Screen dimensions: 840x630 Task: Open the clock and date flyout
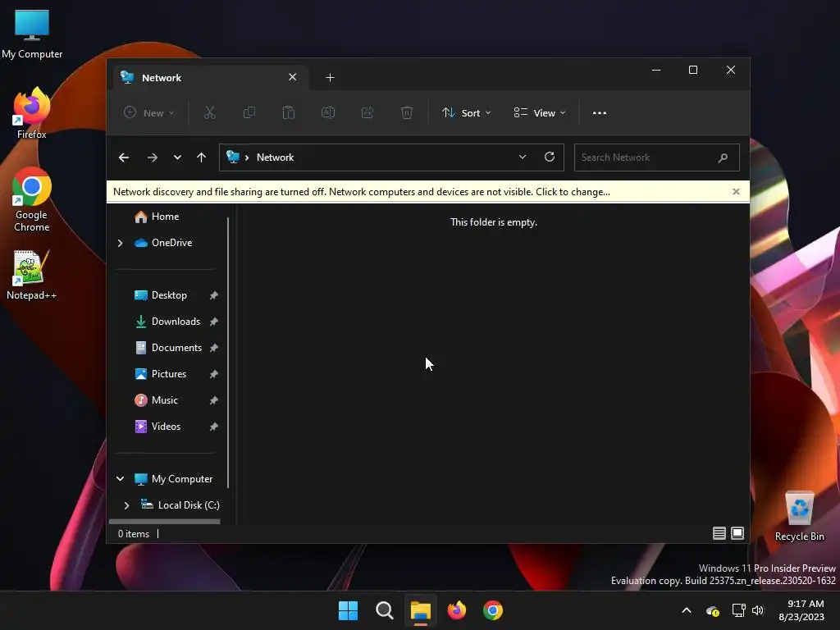tap(801, 610)
